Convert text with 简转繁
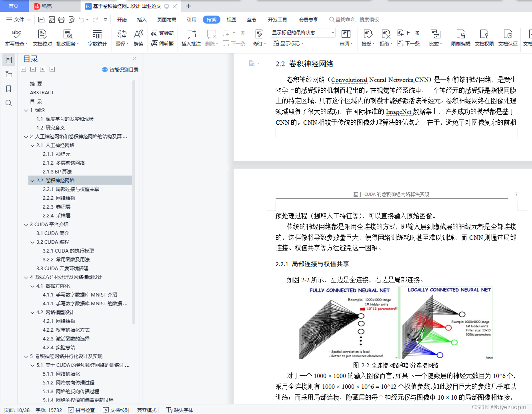532x414 pixels. (x=162, y=44)
